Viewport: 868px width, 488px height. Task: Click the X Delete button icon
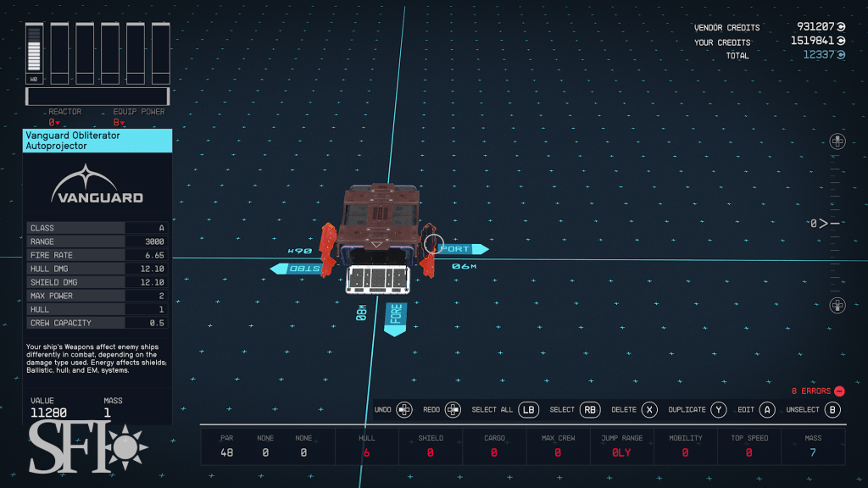(649, 410)
